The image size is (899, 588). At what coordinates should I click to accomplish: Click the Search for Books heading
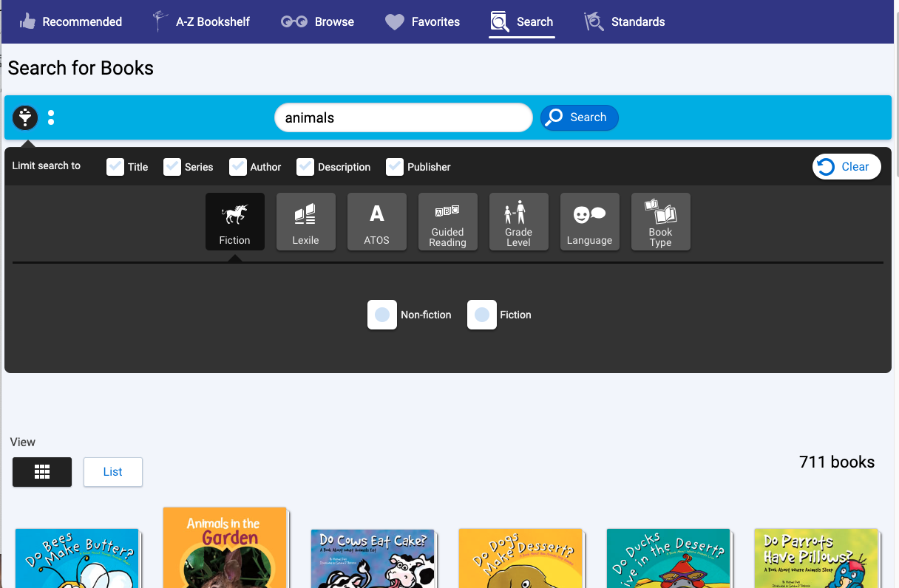[x=81, y=68]
